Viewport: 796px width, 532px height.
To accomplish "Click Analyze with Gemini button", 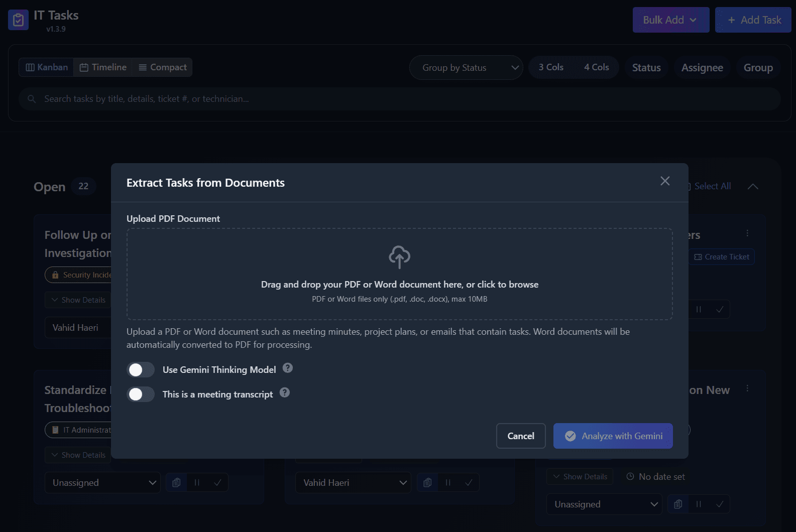I will pos(613,436).
